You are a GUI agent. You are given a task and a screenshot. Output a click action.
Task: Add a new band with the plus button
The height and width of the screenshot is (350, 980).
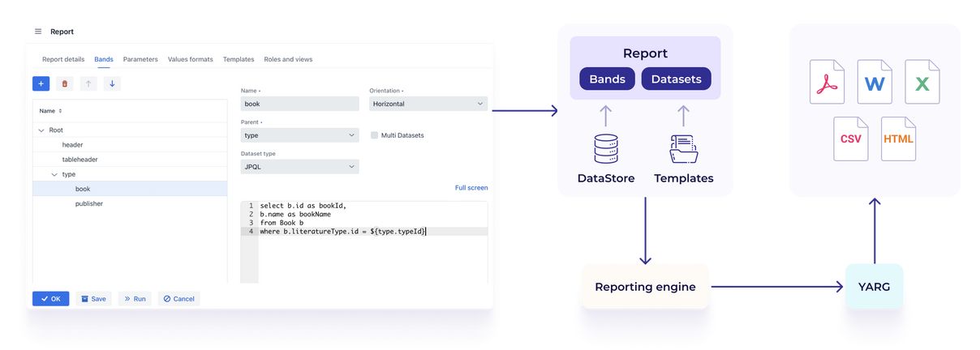point(41,83)
